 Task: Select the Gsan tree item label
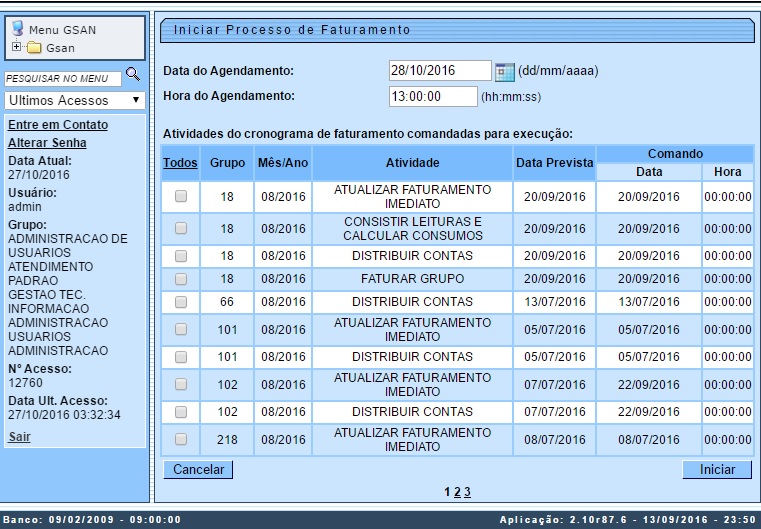coord(60,48)
